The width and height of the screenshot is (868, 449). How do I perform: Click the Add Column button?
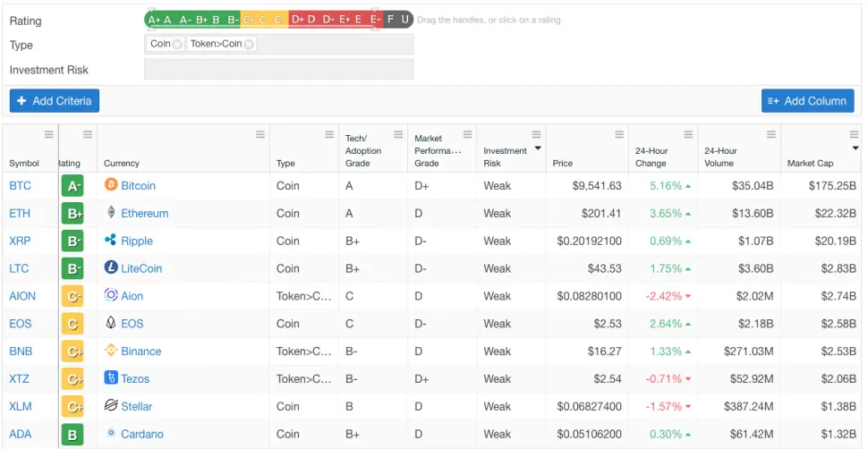[x=808, y=101]
